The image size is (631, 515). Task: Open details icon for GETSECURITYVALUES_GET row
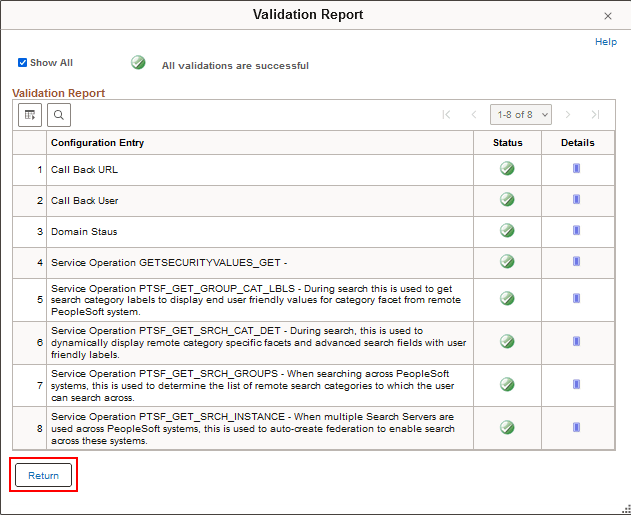pos(576,261)
